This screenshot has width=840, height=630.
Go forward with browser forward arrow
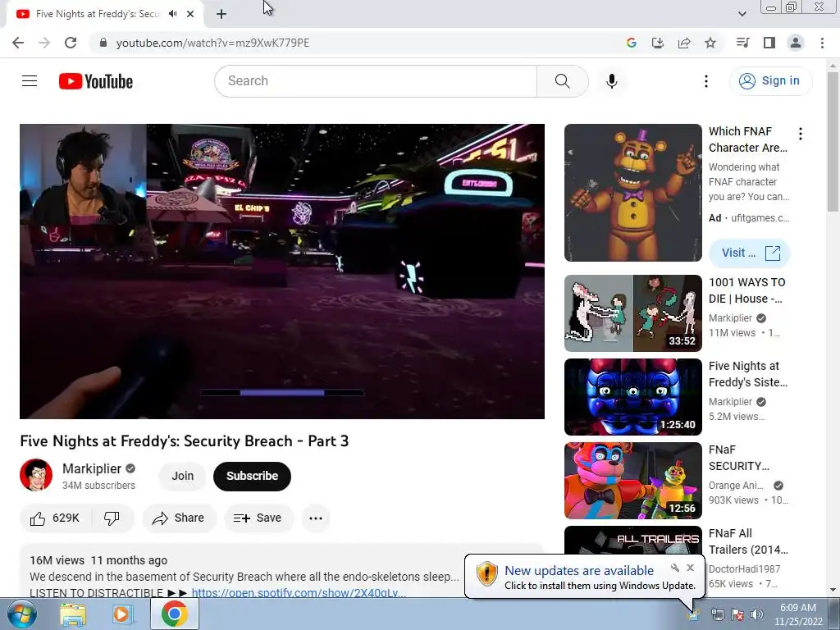pyautogui.click(x=44, y=43)
